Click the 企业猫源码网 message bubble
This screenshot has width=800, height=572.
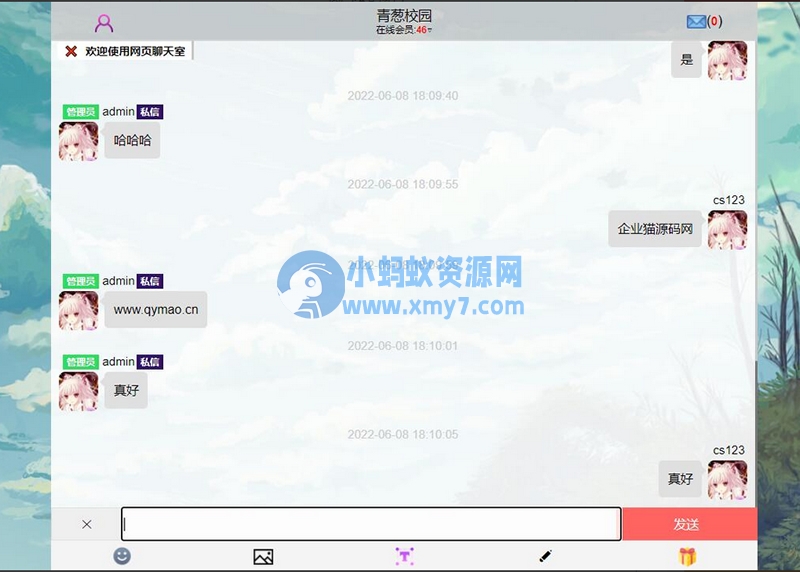[x=655, y=229]
